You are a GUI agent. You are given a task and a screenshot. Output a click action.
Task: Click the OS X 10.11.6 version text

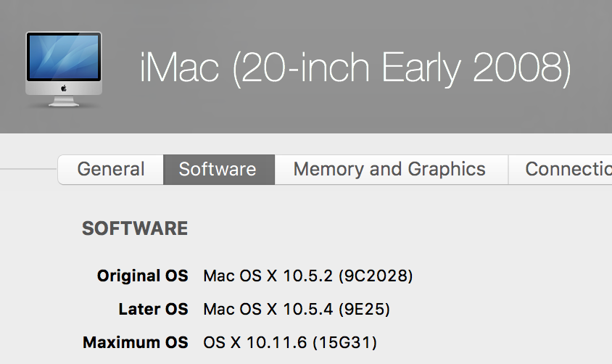256,342
